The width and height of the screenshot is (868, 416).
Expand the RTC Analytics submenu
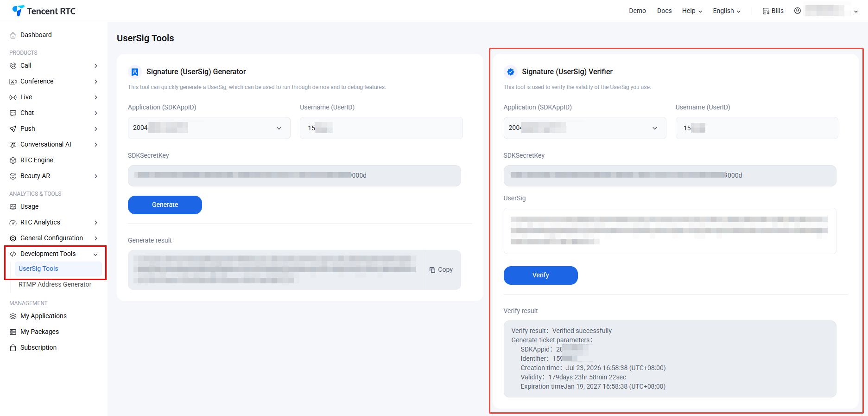pos(96,223)
